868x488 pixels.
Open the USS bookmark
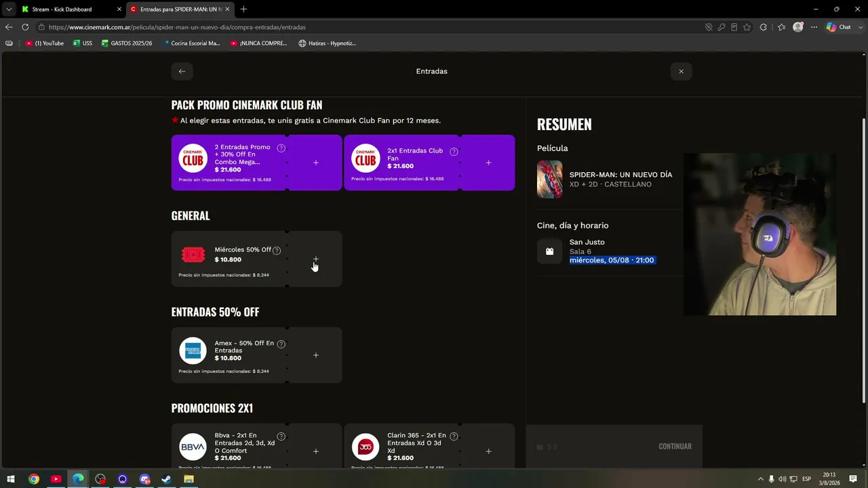coord(83,43)
